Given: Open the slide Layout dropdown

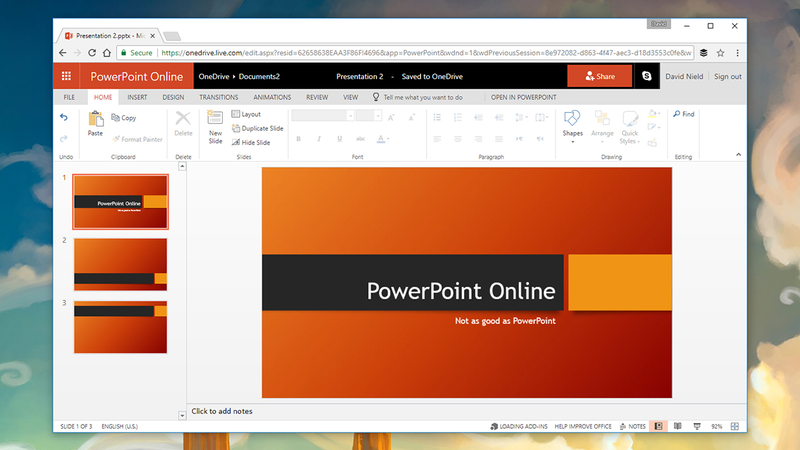Looking at the screenshot, I should click(246, 114).
